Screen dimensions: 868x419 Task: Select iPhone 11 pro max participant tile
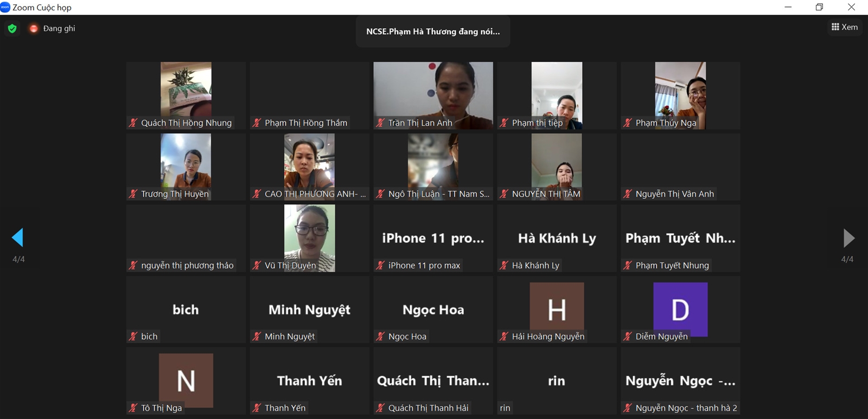[433, 238]
